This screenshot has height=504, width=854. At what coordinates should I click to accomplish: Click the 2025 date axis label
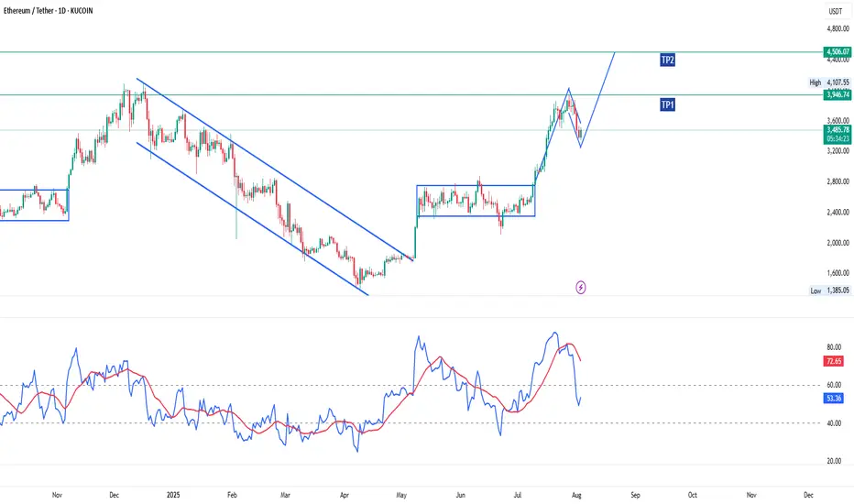pos(173,495)
